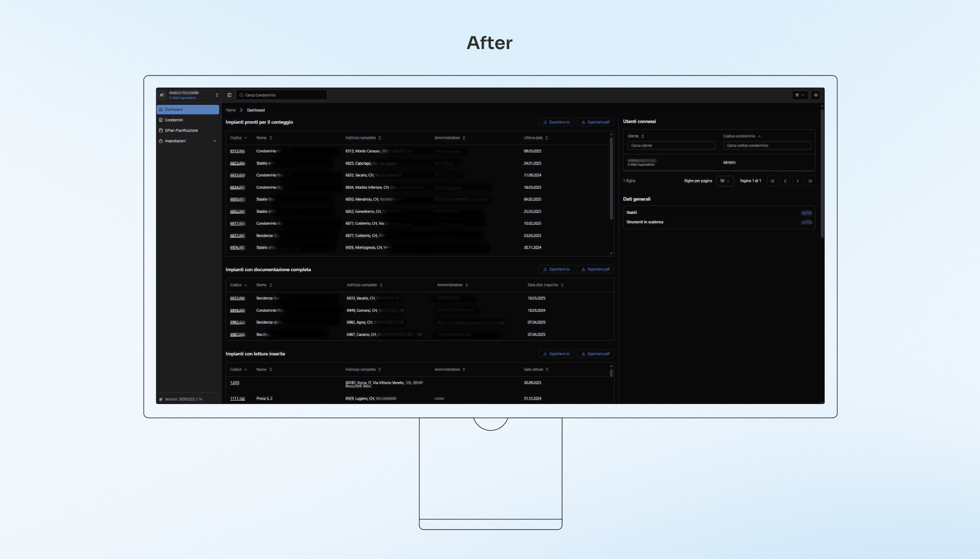980x559 pixels.
Task: Click next page arrow in Utenti connessi
Action: 798,181
